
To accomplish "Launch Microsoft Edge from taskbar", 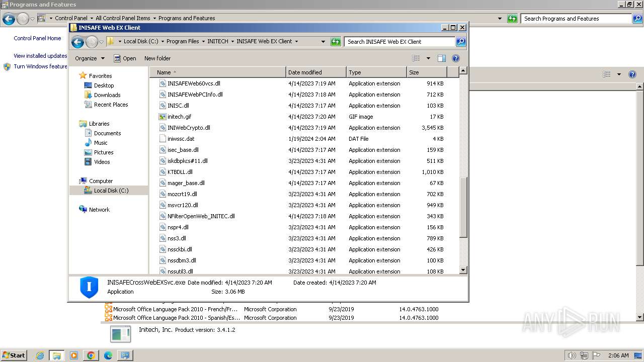I will (x=108, y=355).
